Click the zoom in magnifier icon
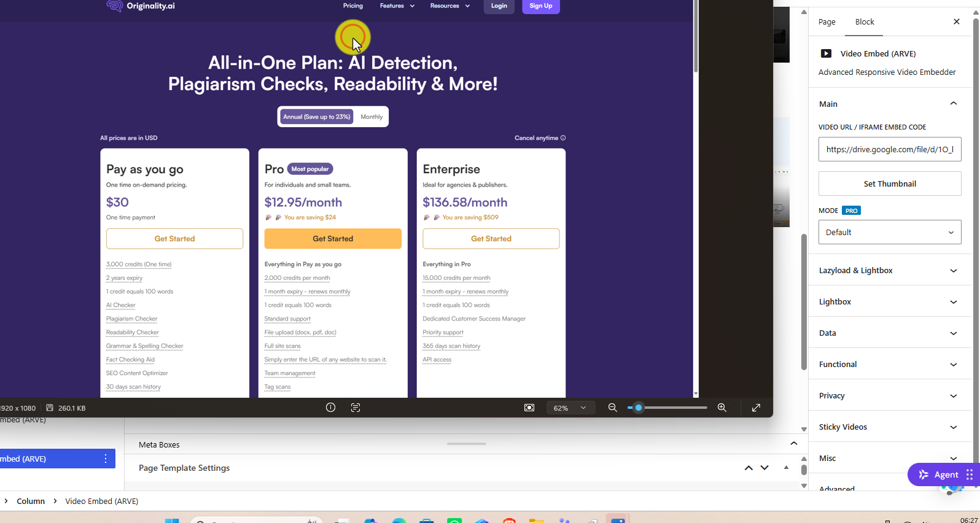 tap(722, 408)
